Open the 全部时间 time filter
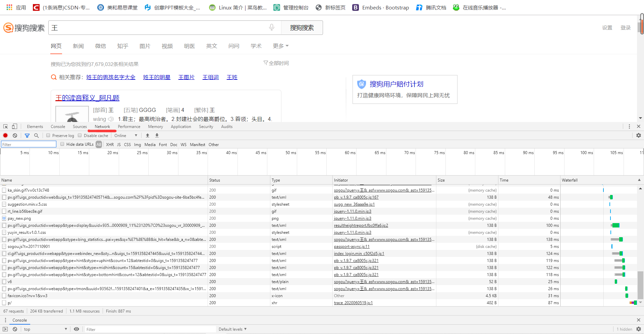644x334 pixels. pos(276,63)
